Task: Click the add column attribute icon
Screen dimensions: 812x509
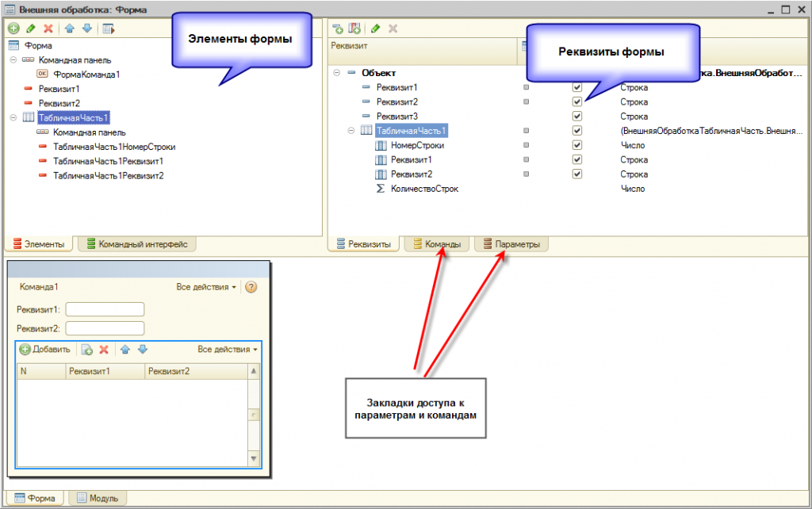Action: [354, 29]
